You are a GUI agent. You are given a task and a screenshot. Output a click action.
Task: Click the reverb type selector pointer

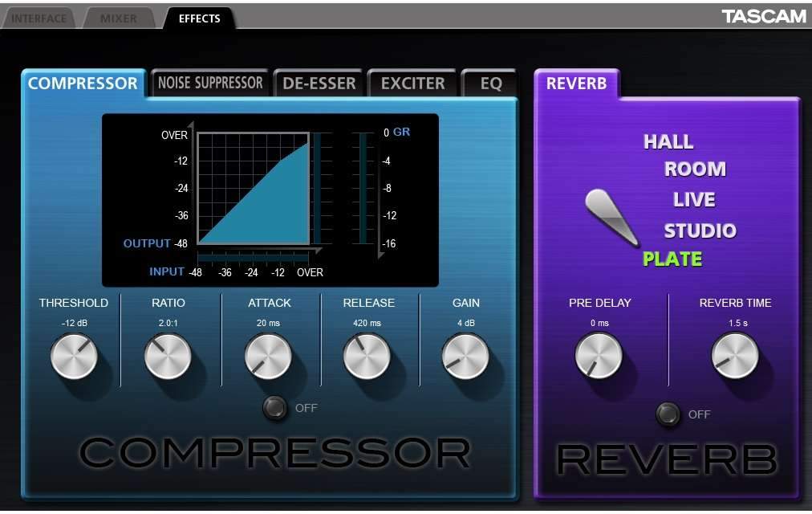coord(611,217)
